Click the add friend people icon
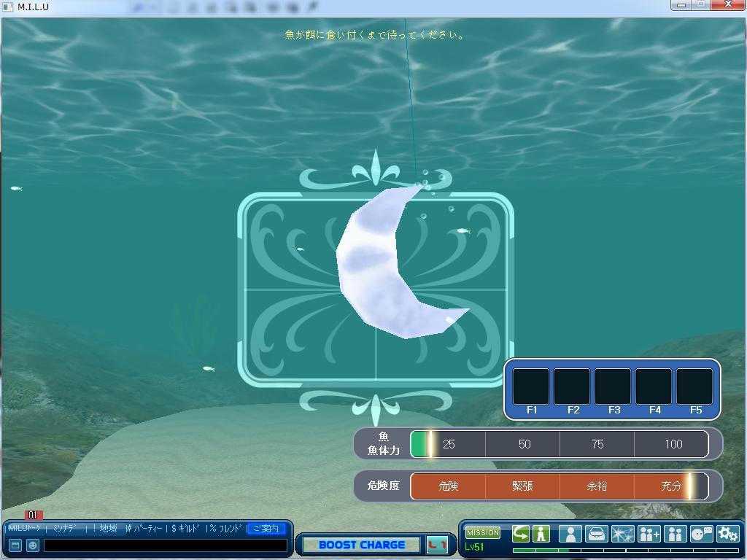747x560 pixels. pyautogui.click(x=649, y=534)
